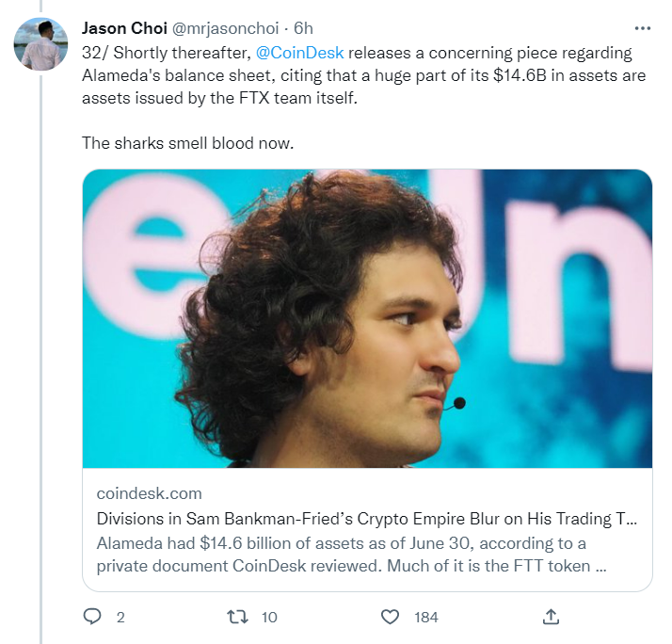This screenshot has height=644, width=672.
Task: Like the tweet with the heart icon
Action: click(x=391, y=617)
